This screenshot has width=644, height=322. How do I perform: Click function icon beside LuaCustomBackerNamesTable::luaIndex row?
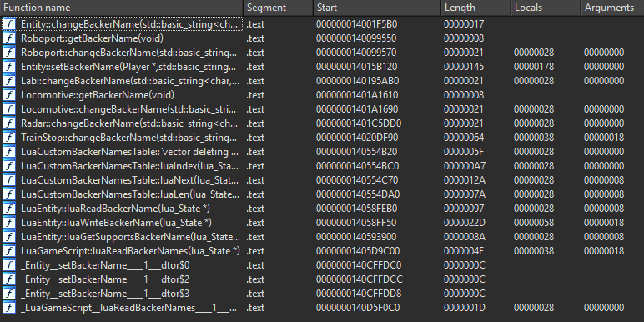click(x=9, y=166)
